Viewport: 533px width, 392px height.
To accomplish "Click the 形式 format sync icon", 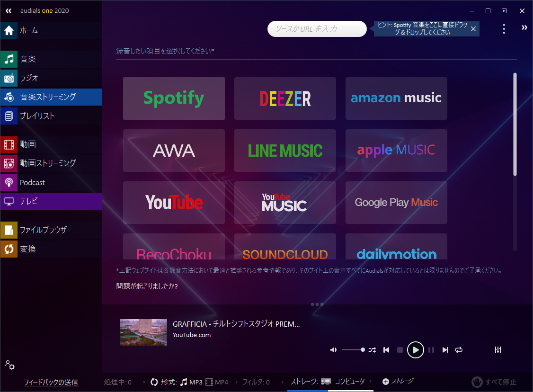I will pos(154,382).
